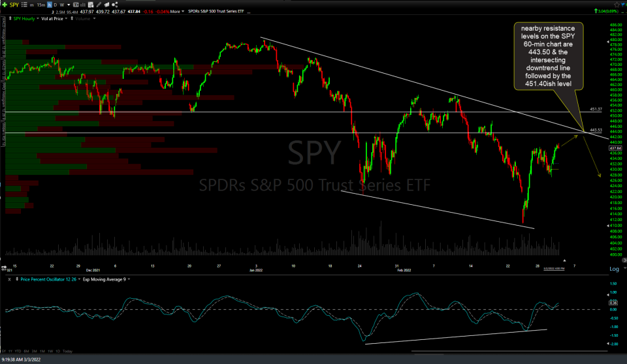
Task: Click the oscillator scale arrow near 1.00
Action: coord(608,294)
